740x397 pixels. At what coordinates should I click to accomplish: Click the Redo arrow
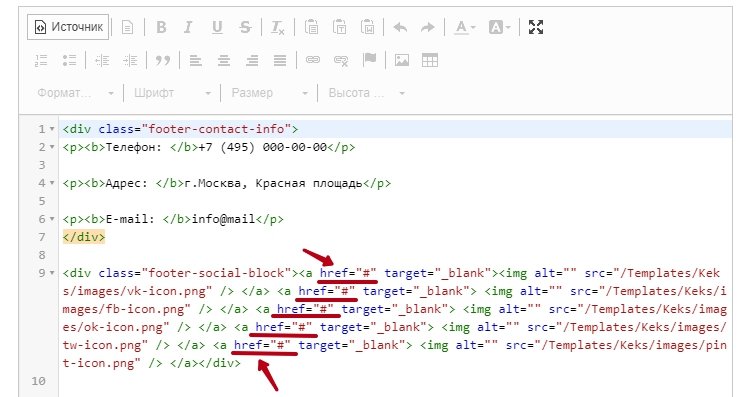[428, 27]
